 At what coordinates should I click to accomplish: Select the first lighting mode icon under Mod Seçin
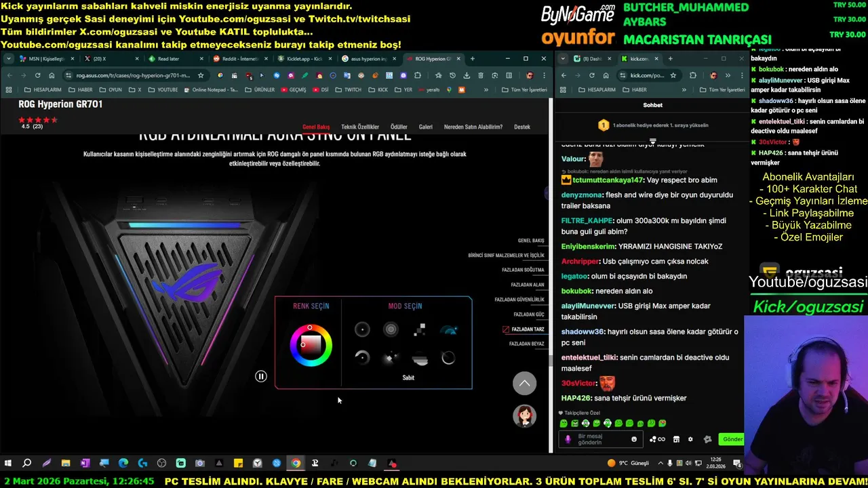(x=362, y=329)
